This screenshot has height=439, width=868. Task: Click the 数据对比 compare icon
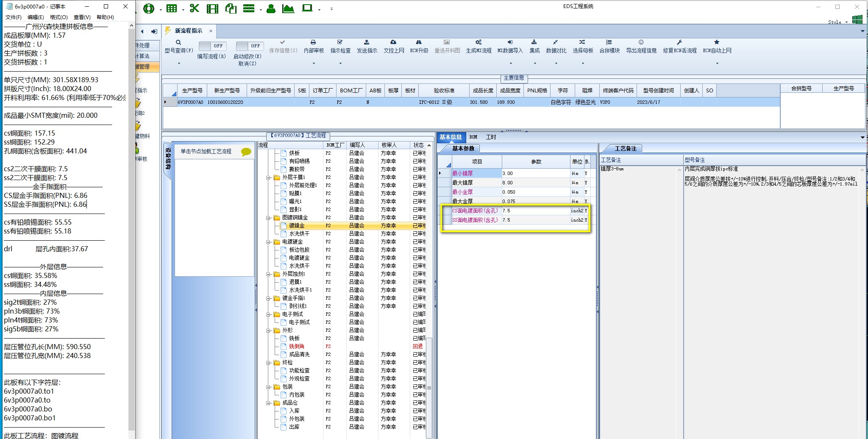(556, 42)
